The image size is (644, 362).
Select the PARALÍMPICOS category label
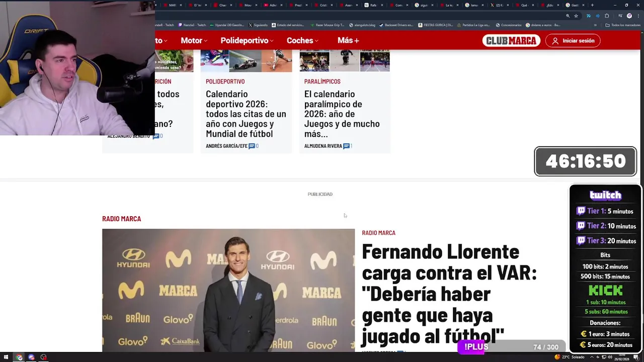pos(322,81)
